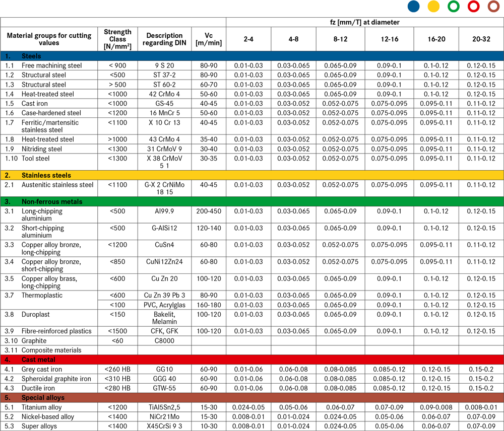Click the '31 CrMoV 9' DIN cell

click(x=165, y=149)
